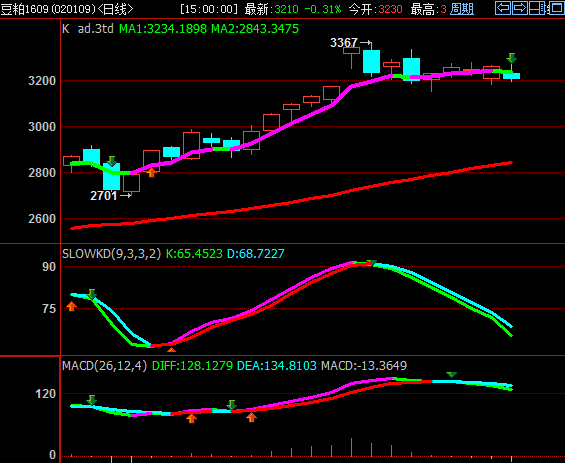Click the MACD(26,12,4) indicator label
Viewport: 565px width, 463px height.
point(105,366)
